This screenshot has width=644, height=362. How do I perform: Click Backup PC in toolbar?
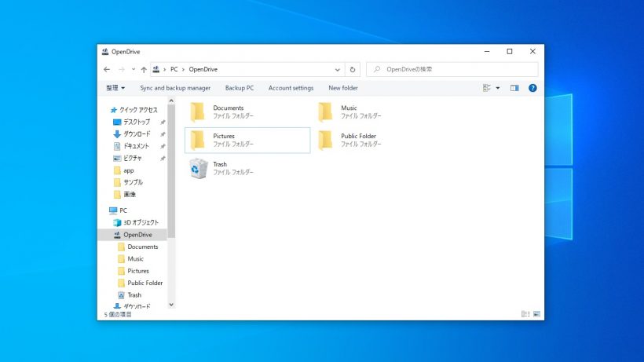point(240,88)
